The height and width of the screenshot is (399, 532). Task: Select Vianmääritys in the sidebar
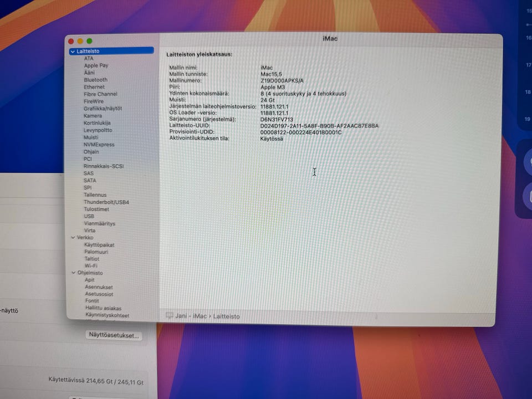tap(99, 223)
